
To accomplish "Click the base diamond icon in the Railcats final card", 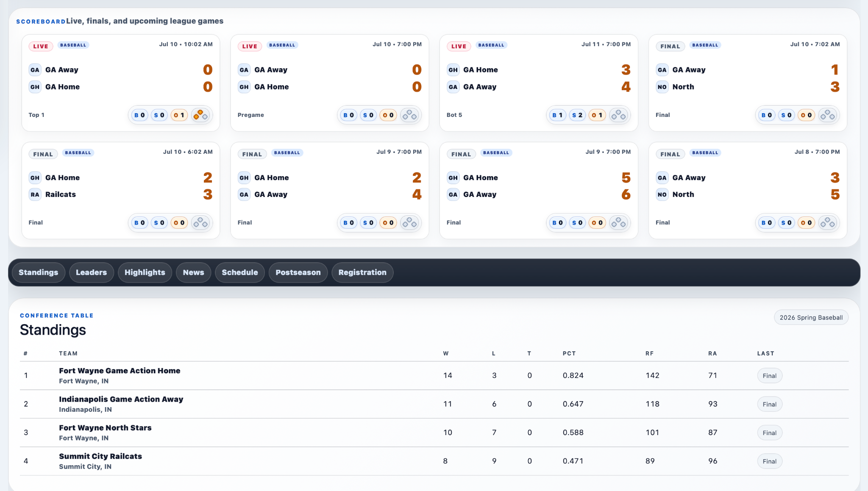I will [200, 223].
